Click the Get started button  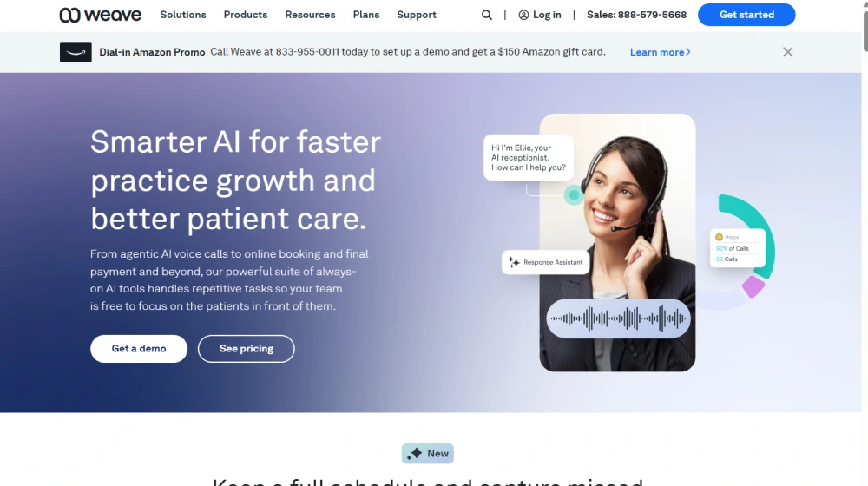coord(746,15)
